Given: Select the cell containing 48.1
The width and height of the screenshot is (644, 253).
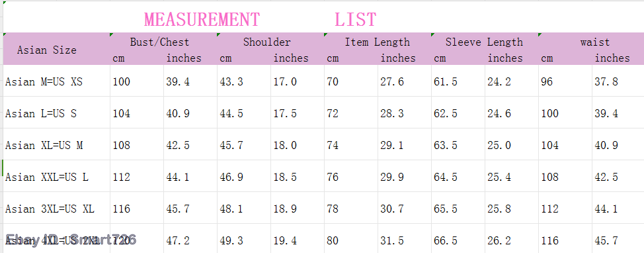Looking at the screenshot, I should click(244, 209).
